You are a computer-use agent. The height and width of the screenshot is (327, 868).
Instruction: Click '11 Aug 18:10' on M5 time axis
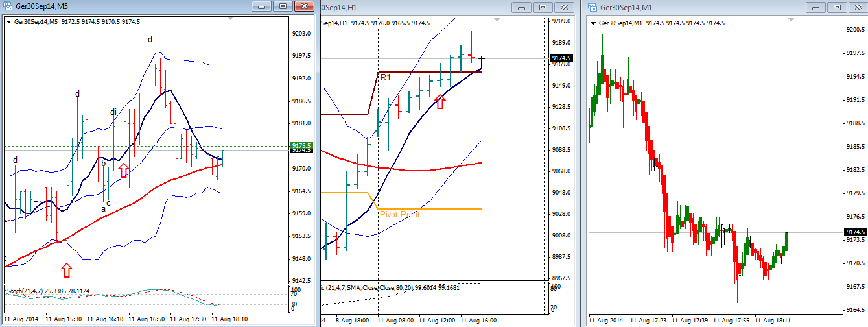click(x=231, y=319)
